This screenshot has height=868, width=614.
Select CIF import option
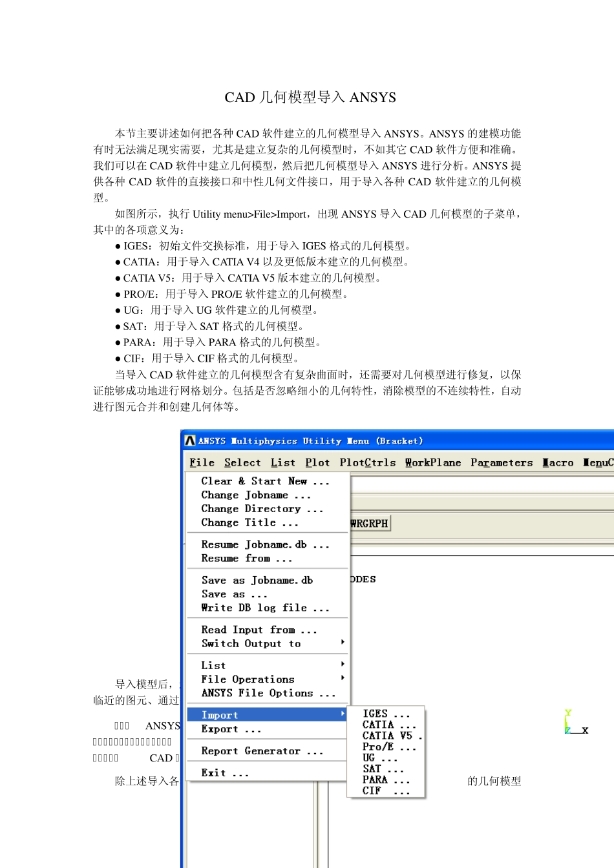(386, 790)
